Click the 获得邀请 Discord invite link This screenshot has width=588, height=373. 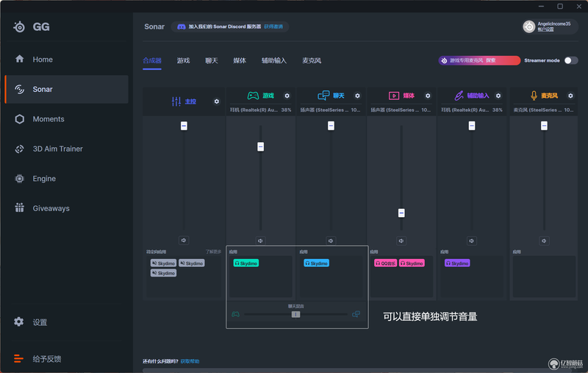[273, 26]
